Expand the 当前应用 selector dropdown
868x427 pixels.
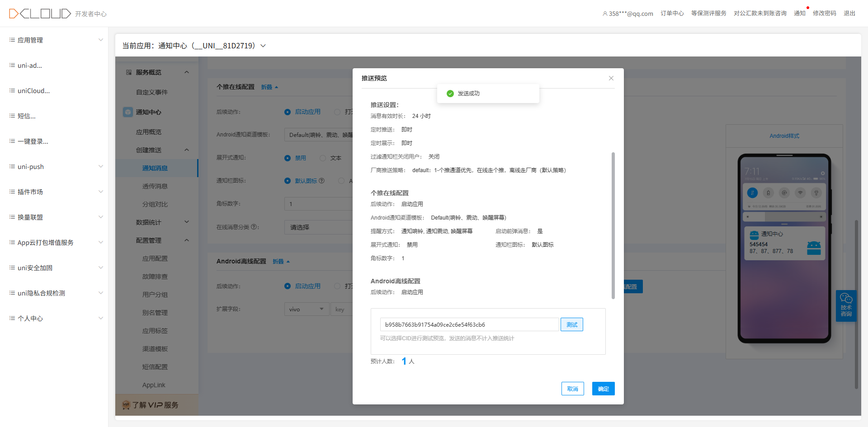tap(263, 46)
